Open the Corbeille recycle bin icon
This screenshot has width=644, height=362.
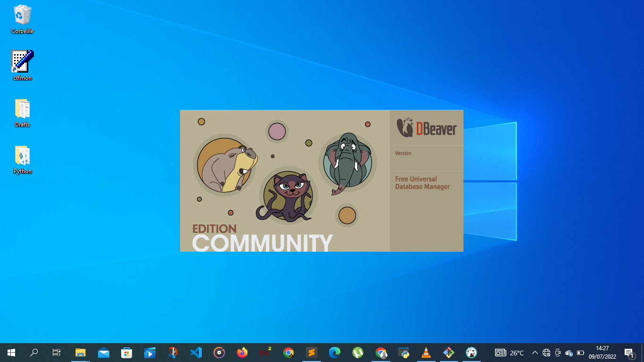click(x=22, y=19)
